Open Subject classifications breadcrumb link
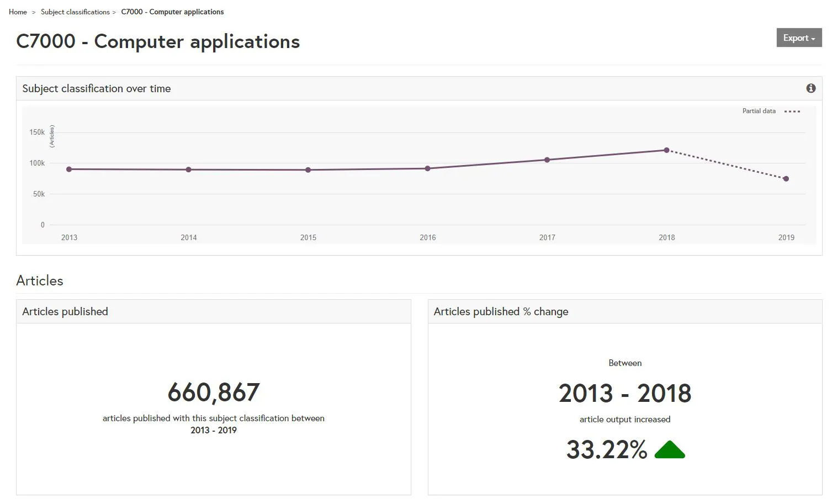Screen dimensions: 832x504 click(75, 12)
